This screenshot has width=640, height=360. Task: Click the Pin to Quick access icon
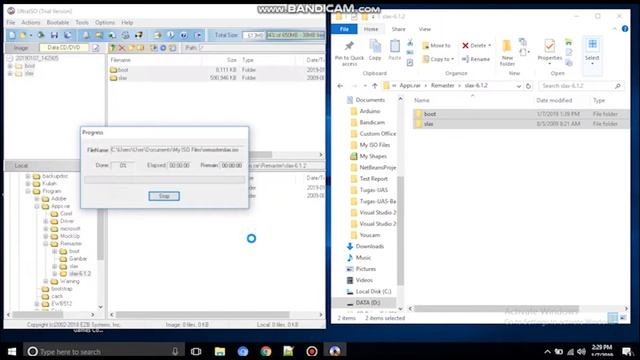349,46
